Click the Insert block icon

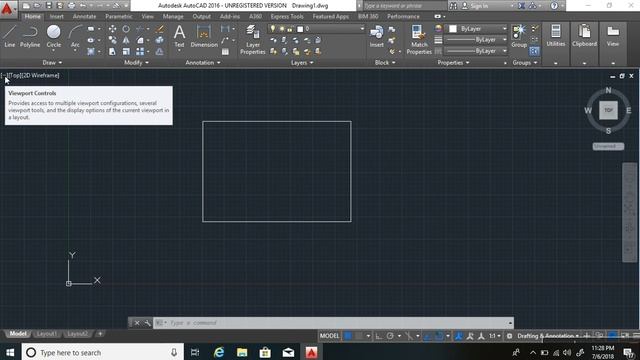click(376, 36)
